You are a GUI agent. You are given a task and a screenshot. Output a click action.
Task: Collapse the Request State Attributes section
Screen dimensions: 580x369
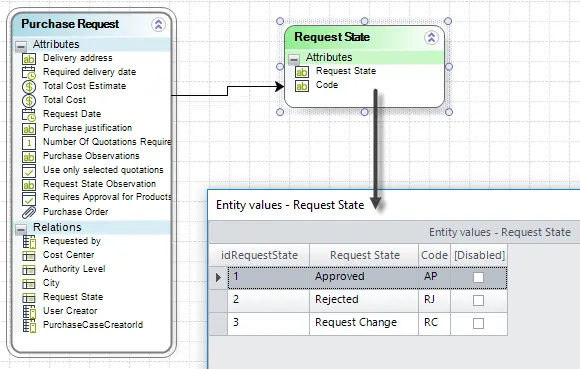[x=294, y=59]
